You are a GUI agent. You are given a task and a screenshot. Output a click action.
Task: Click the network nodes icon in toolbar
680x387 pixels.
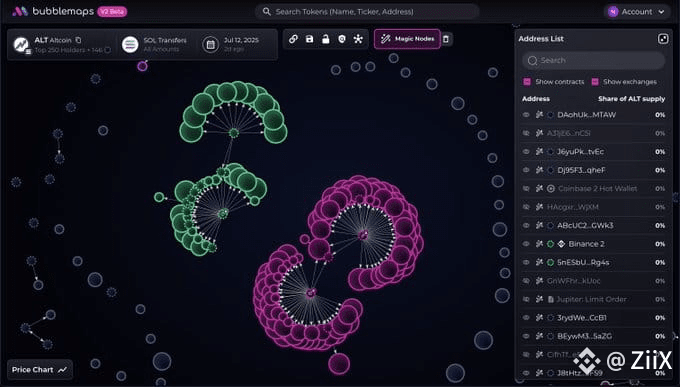point(358,39)
